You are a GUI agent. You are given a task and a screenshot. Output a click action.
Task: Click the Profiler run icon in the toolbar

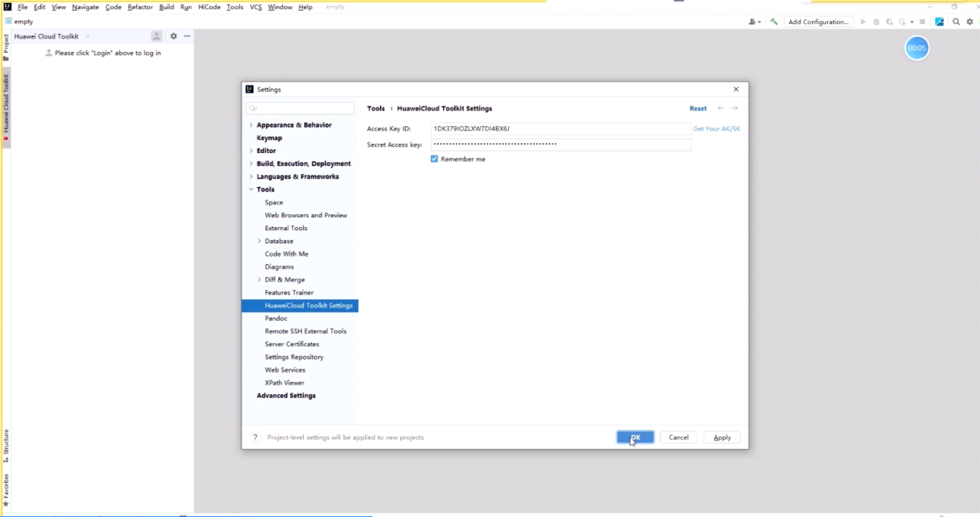[x=902, y=22]
